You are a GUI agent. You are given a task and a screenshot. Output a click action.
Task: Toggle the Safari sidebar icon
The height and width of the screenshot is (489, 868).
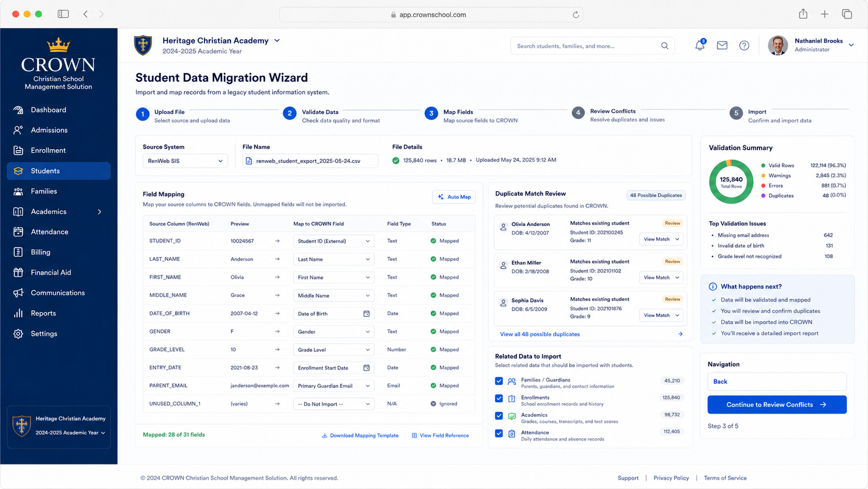[x=63, y=14]
